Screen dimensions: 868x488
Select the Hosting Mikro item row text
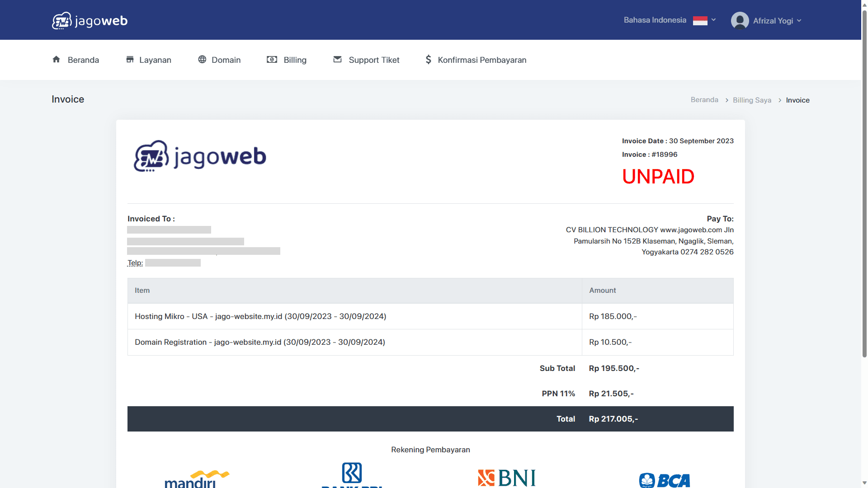click(x=260, y=316)
